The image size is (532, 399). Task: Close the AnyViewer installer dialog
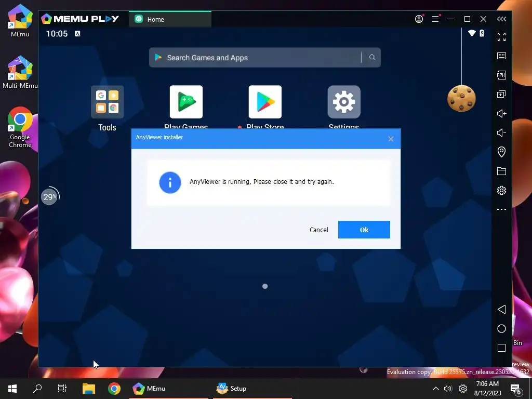(x=391, y=139)
